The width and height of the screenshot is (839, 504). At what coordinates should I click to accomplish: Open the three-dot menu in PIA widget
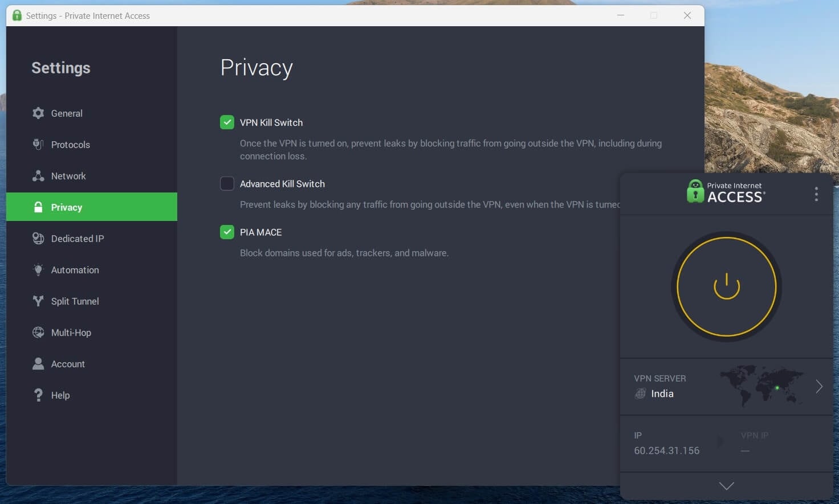coord(816,194)
